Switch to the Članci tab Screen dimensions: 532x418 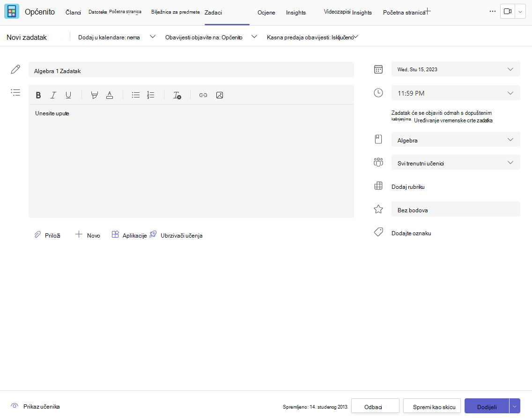tap(73, 13)
